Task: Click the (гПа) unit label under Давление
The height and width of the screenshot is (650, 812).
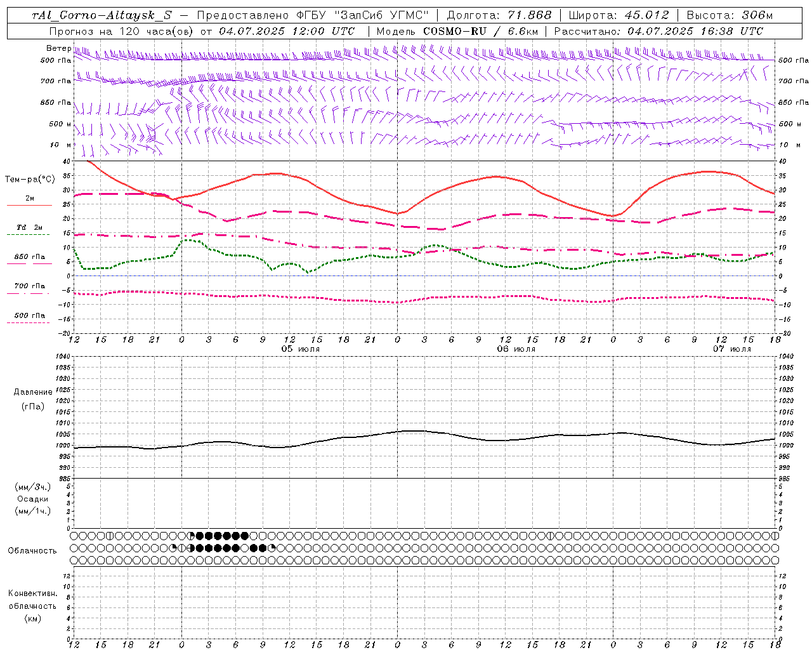Action: point(33,406)
